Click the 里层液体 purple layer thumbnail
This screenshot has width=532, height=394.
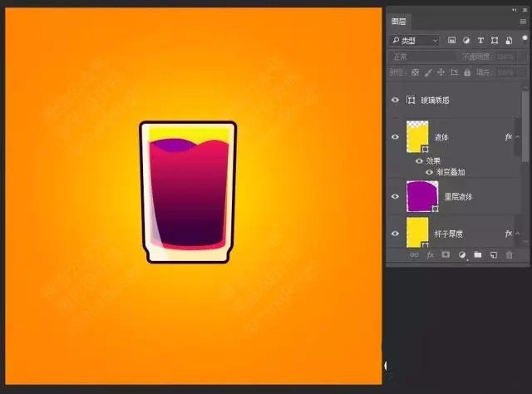pos(422,196)
